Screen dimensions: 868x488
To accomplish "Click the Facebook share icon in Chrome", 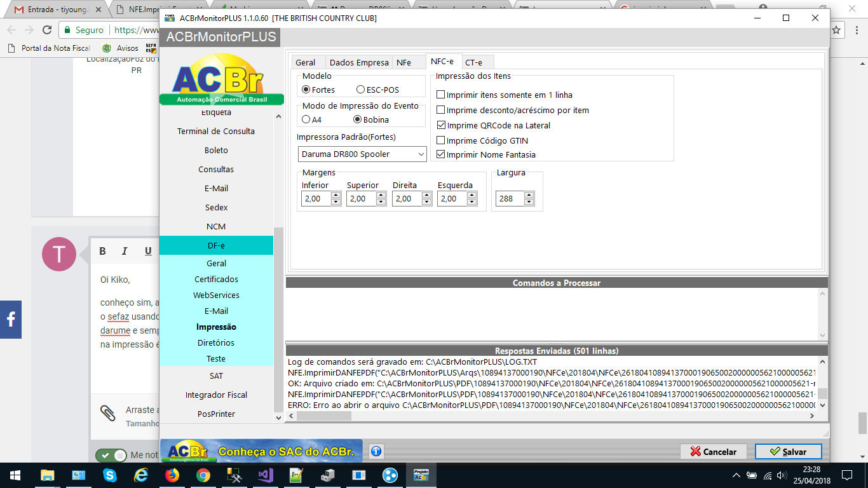I will pos(11,320).
